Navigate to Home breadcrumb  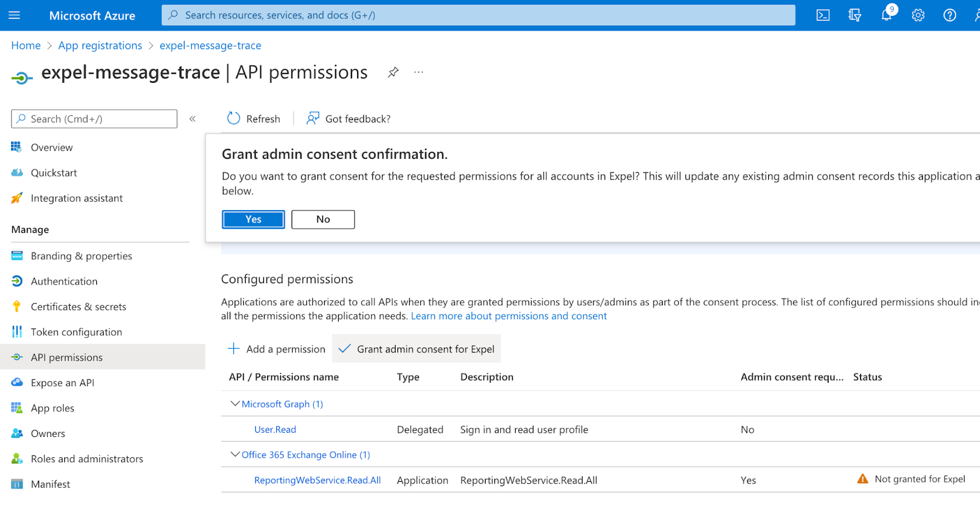pyautogui.click(x=26, y=45)
